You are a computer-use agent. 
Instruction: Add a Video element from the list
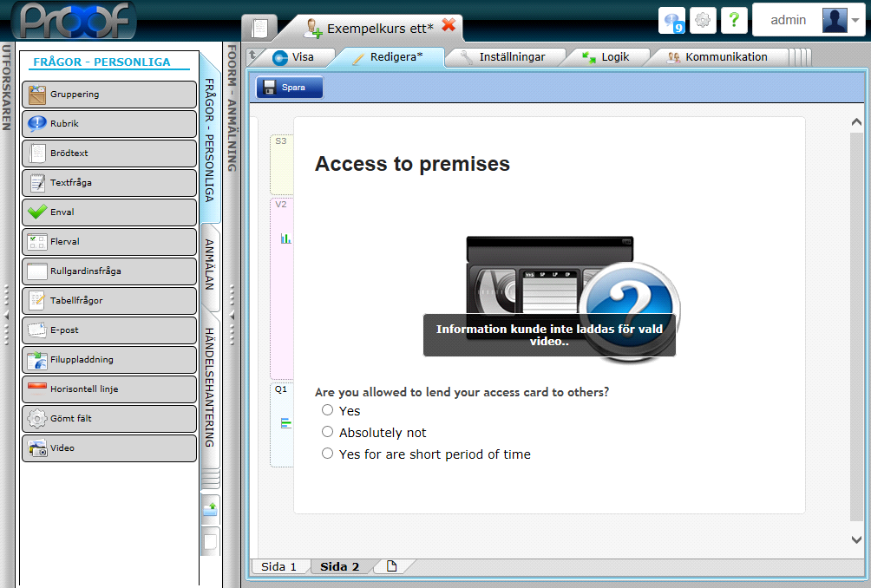click(x=109, y=448)
